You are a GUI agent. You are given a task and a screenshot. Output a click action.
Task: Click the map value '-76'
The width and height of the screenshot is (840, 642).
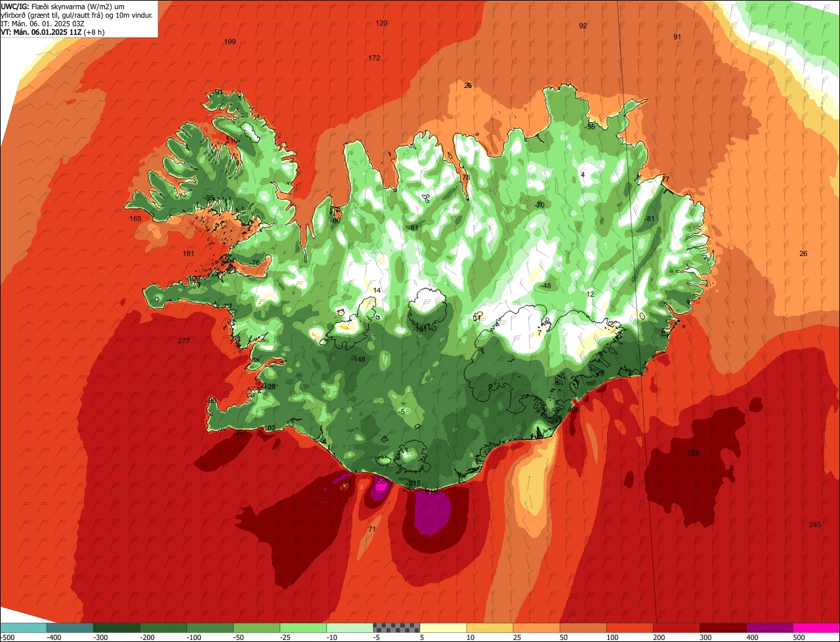[255, 263]
